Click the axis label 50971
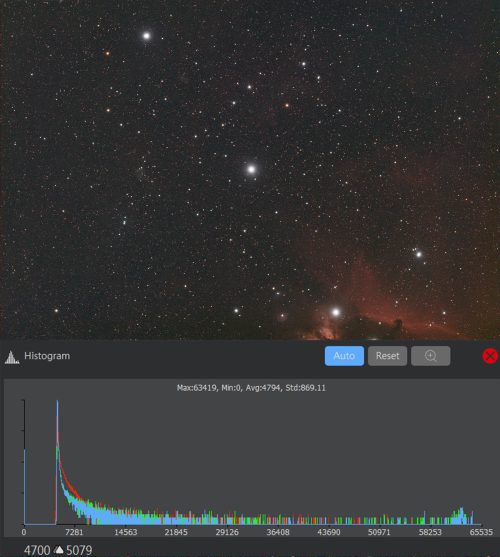 (379, 532)
